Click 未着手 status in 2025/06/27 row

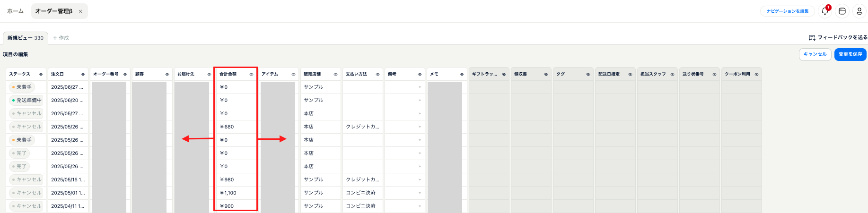(x=22, y=87)
